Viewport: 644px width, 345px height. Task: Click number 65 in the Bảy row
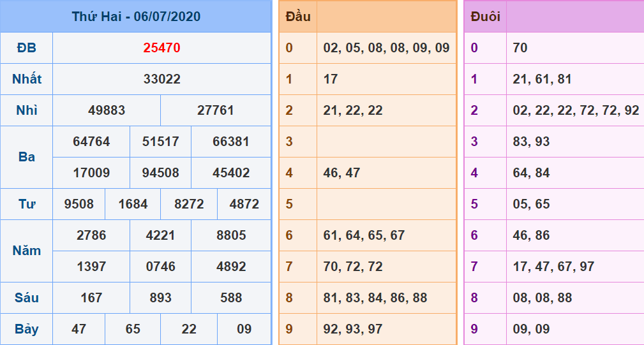click(133, 329)
